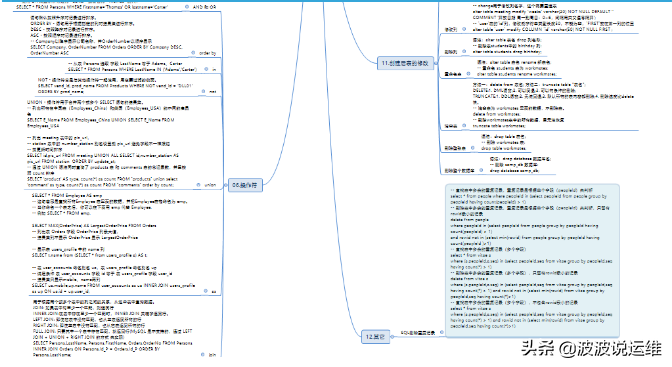
Task: Select the 删除列 subtopic label
Action: 451,52
